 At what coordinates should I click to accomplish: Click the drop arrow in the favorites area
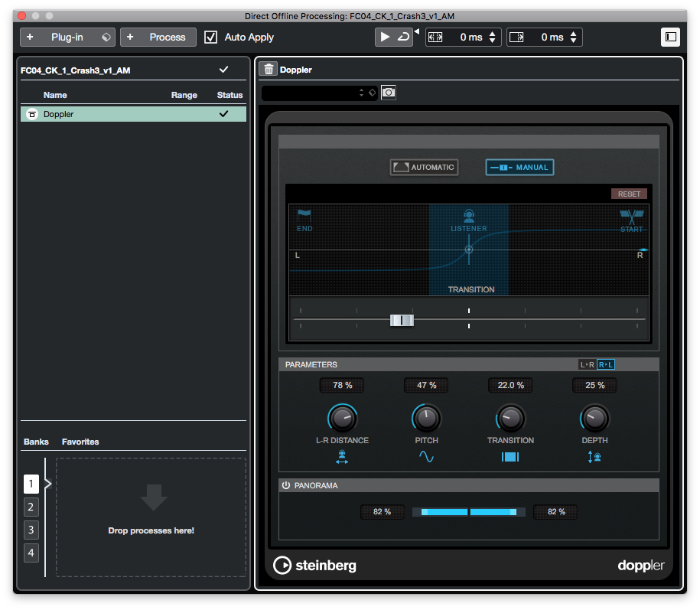point(154,497)
